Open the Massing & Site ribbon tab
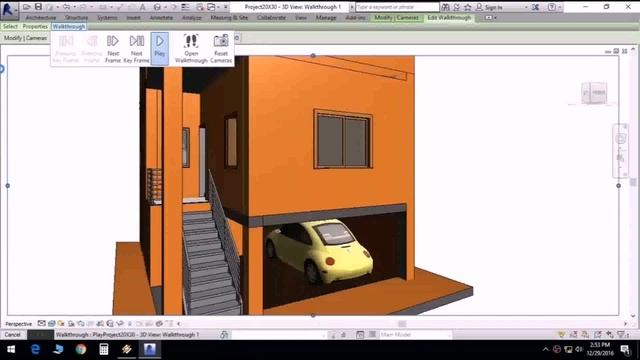This screenshot has height=360, width=640. (229, 18)
